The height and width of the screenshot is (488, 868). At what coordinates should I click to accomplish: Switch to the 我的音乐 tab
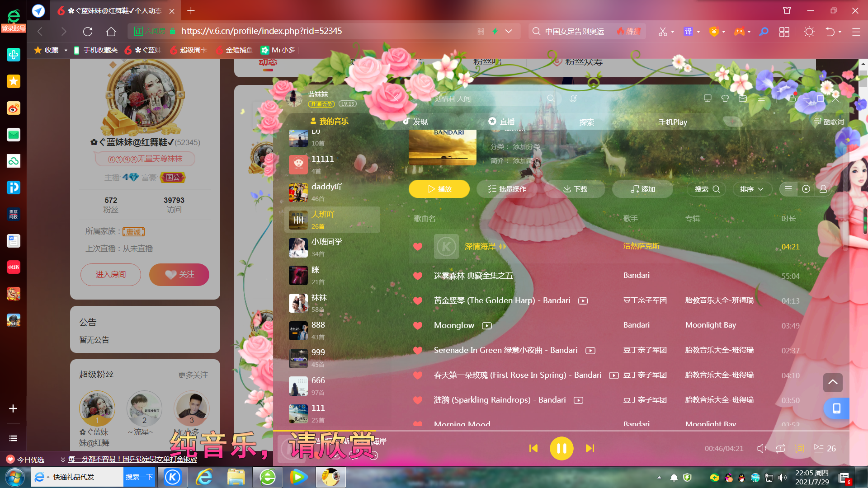(x=329, y=121)
